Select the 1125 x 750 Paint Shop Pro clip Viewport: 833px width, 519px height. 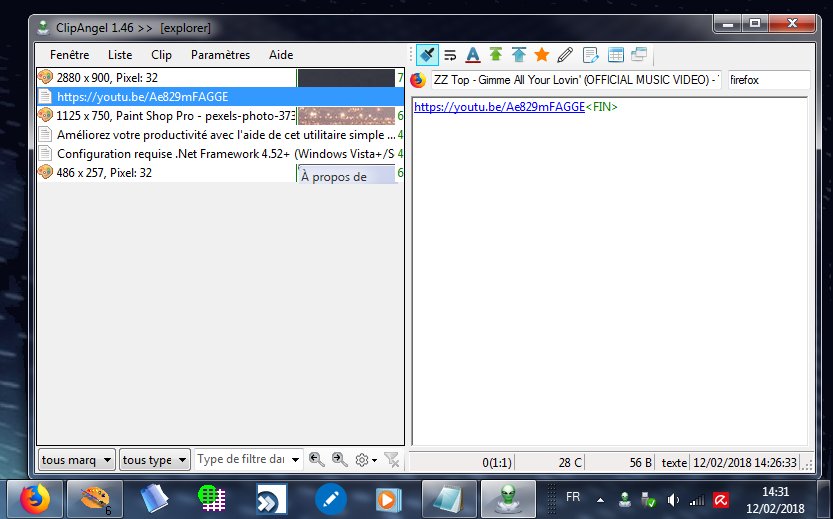pyautogui.click(x=220, y=116)
